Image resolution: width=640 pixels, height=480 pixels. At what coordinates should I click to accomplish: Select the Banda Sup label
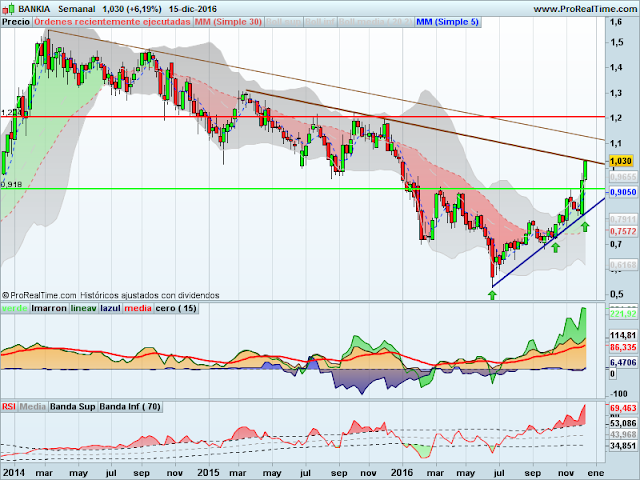point(73,407)
